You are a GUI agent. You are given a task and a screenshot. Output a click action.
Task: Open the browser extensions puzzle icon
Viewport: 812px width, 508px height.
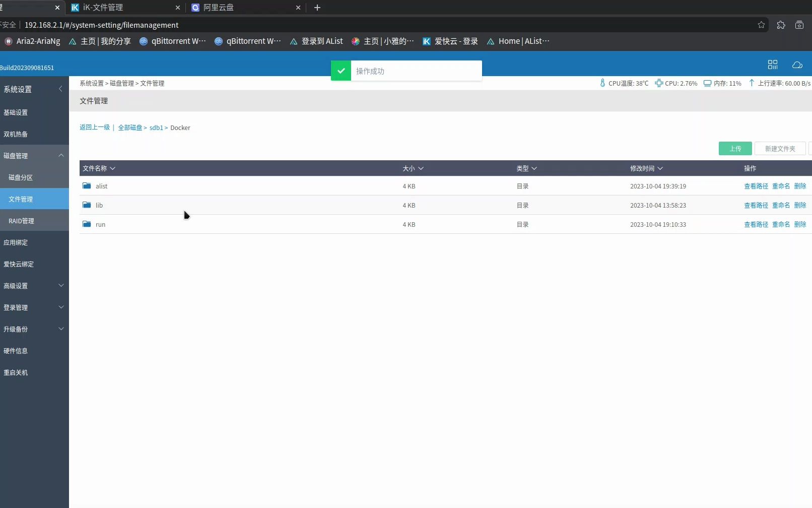coord(781,25)
